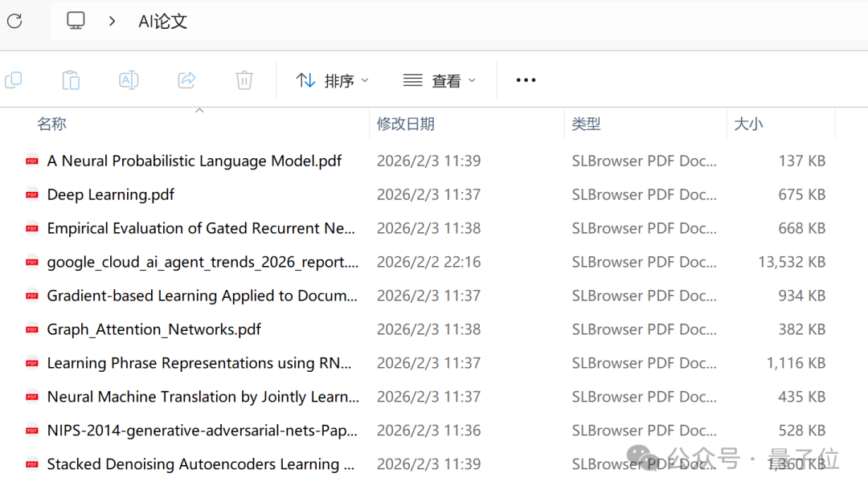The height and width of the screenshot is (494, 868).
Task: Open the three-dot more options menu
Action: [526, 80]
